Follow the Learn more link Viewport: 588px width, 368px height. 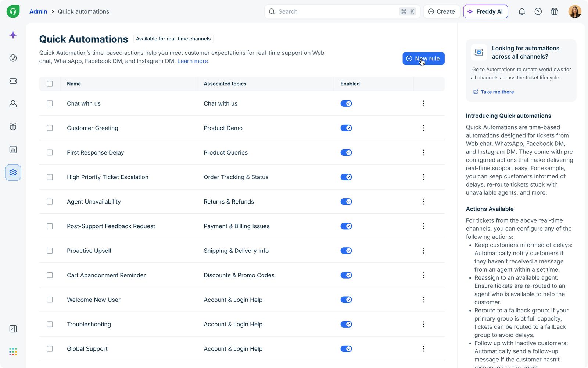[x=193, y=61]
